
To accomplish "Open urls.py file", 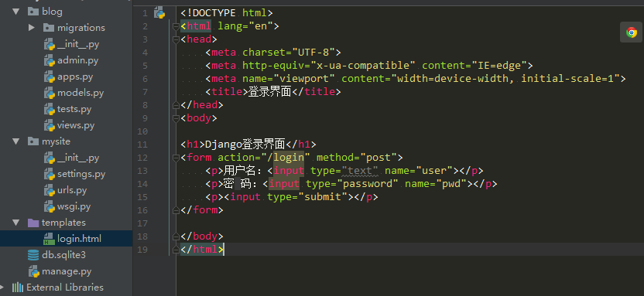I will pos(72,190).
